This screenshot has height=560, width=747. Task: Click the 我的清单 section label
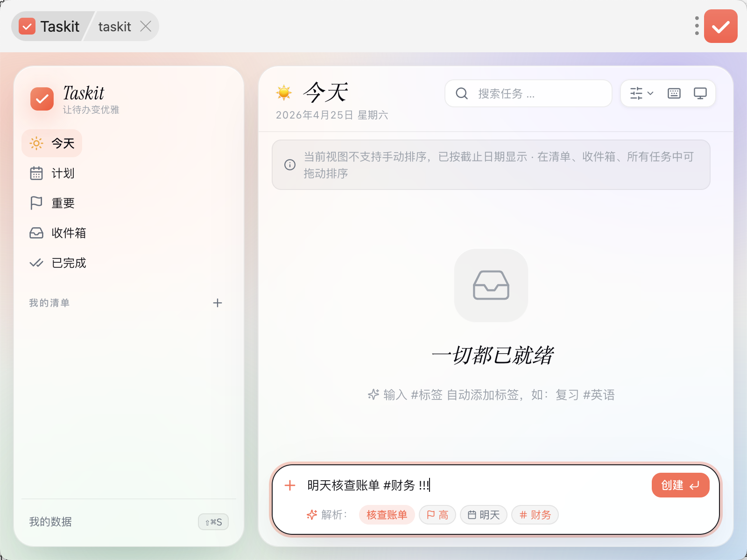[49, 303]
